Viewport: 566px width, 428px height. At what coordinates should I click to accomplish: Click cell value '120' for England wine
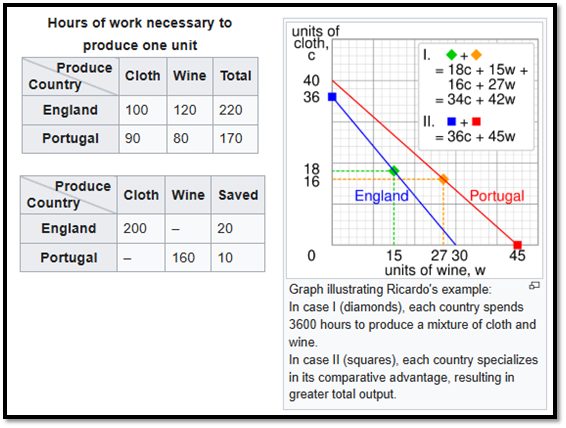point(184,110)
